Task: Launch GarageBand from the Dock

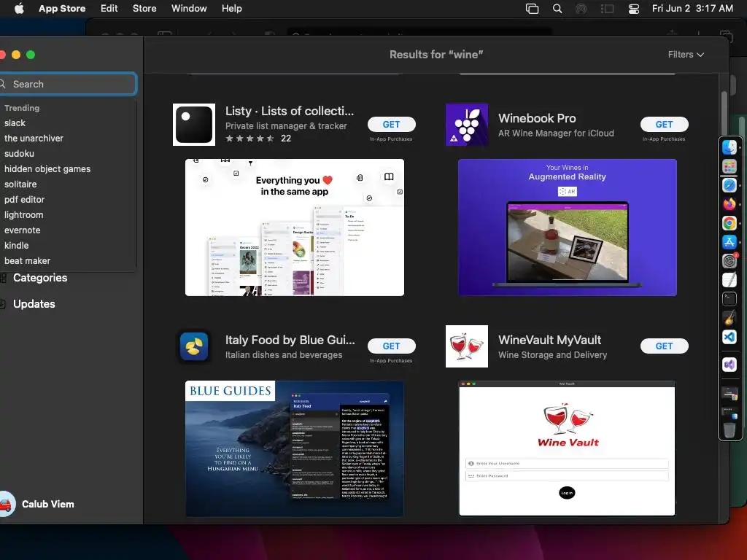Action: pos(729,318)
